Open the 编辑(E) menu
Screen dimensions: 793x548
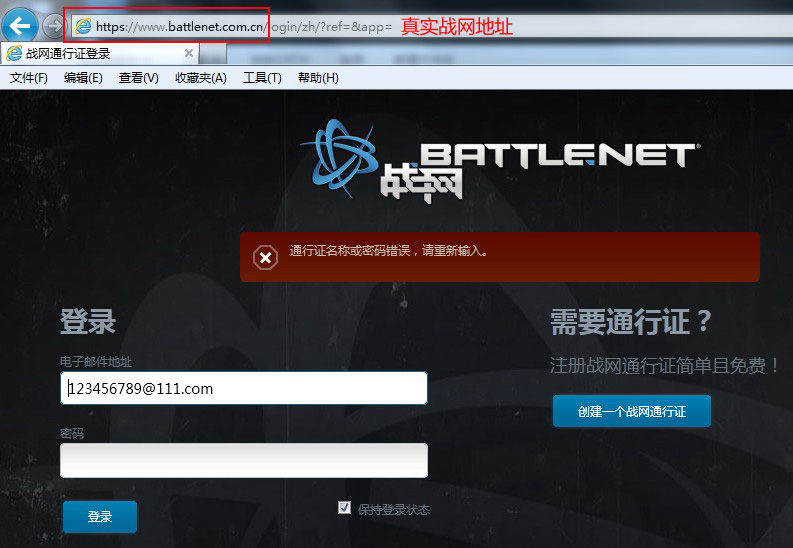(83, 78)
